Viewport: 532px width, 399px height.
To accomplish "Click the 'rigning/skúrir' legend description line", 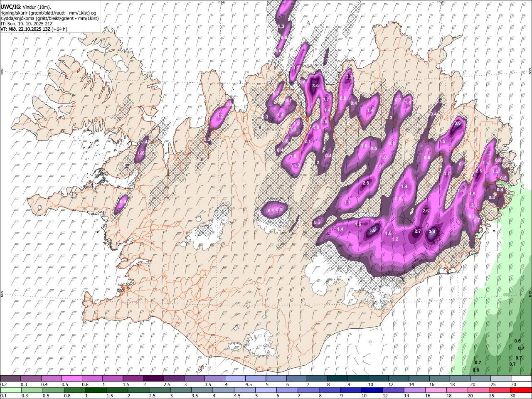I will click(x=49, y=13).
